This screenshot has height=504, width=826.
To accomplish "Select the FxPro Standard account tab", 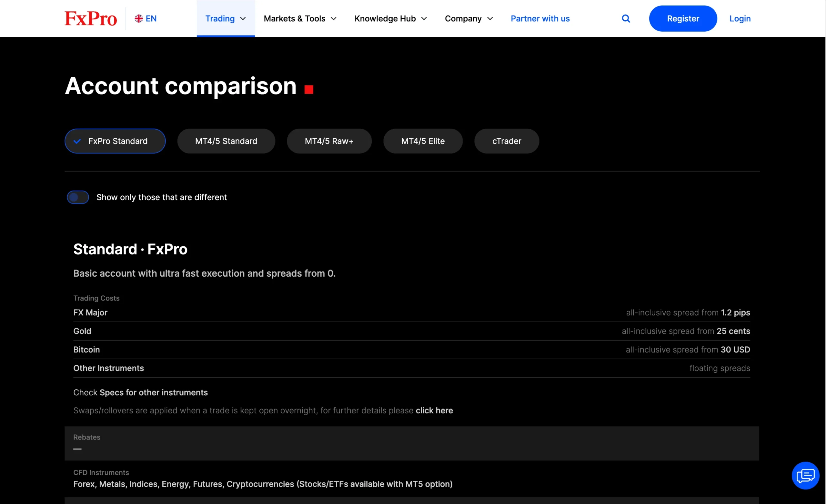I will (x=115, y=141).
